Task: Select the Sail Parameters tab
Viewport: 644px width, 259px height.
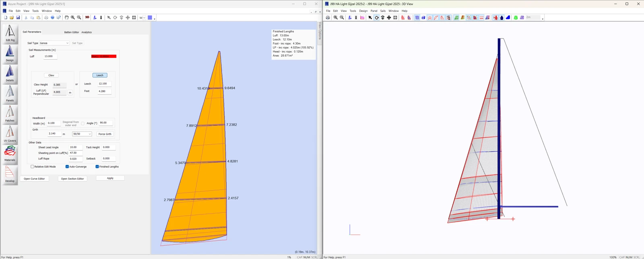Action: coord(32,32)
